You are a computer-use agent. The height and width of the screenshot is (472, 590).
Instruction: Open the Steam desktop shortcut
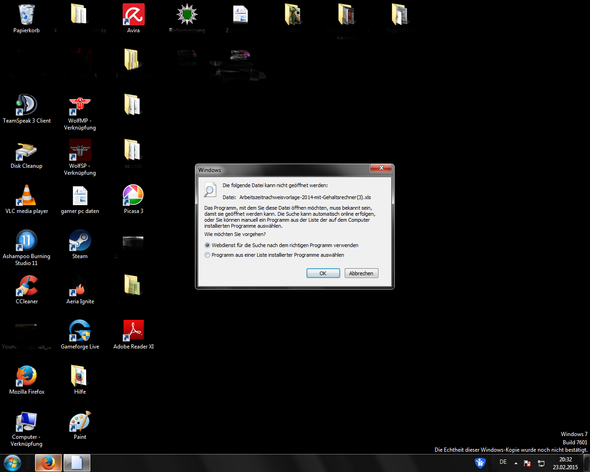point(80,244)
